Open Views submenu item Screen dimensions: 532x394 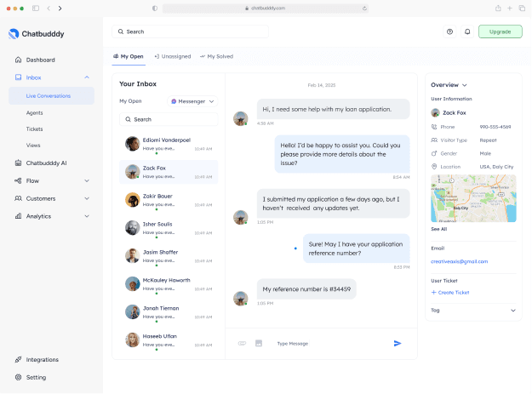pos(33,146)
